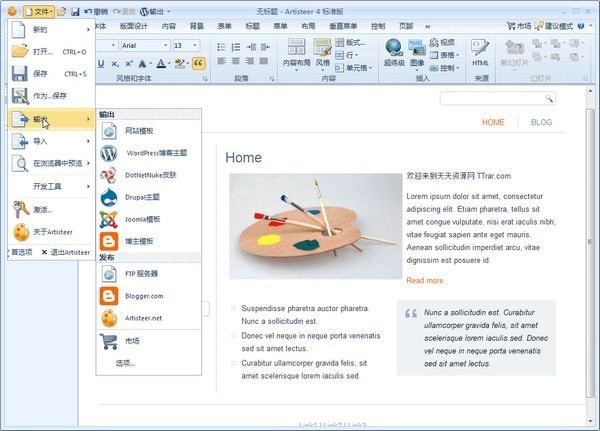600x431 pixels.
Task: Pick the Joomla模板 export option
Action: coord(145,218)
